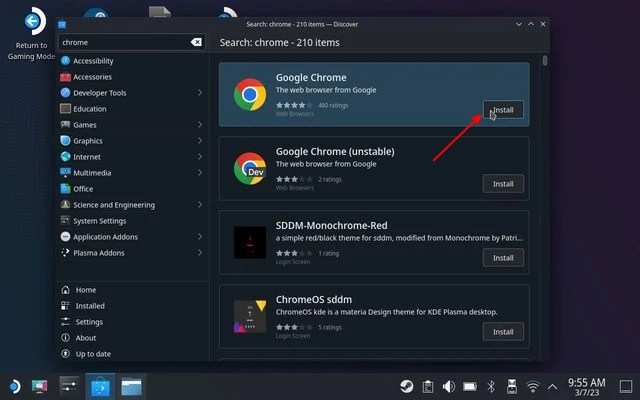This screenshot has height=400, width=640.
Task: Click the Application Addons icon
Action: [65, 236]
